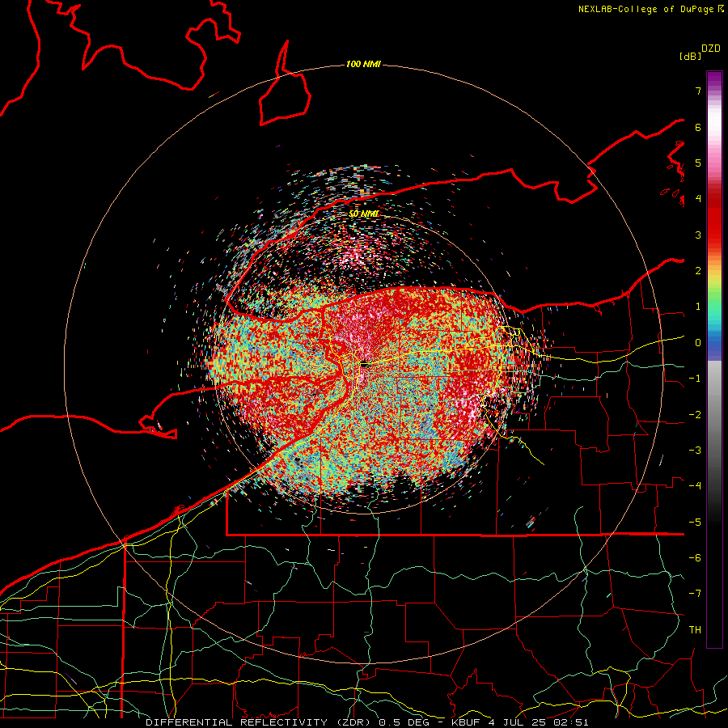
Task: Click the DIFFERENTIAL REFLECTIVITY (ZDR) caption text
Action: click(x=258, y=722)
